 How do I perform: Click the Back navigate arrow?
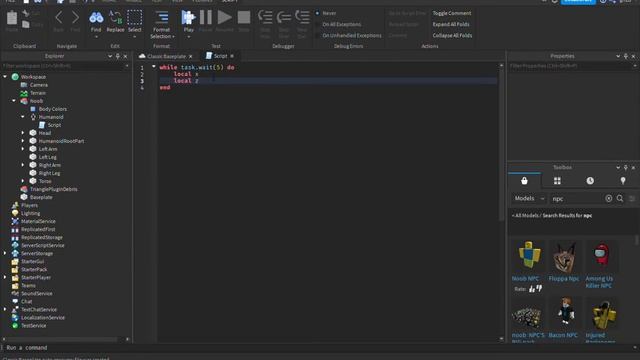[x=59, y=18]
